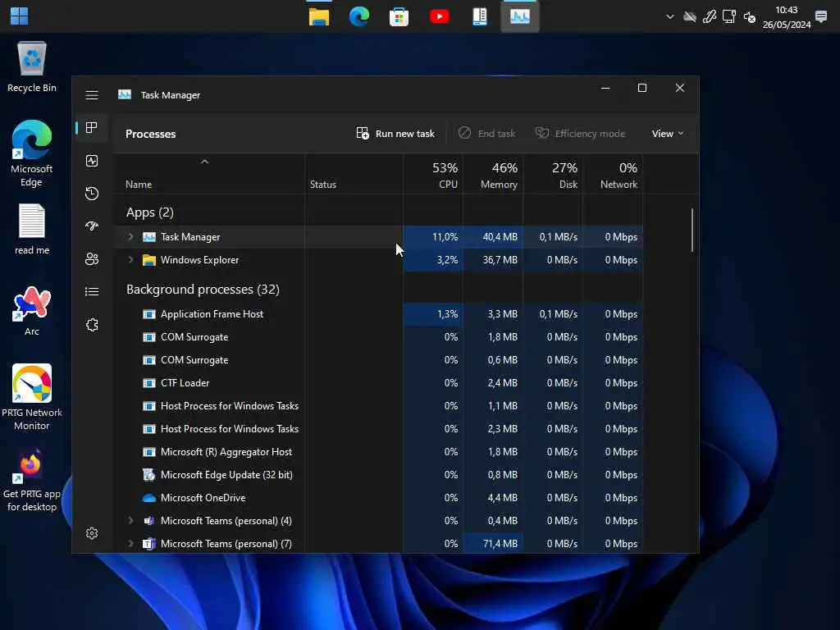Expand the Windows Explorer process group
The height and width of the screenshot is (630, 840).
tap(130, 260)
